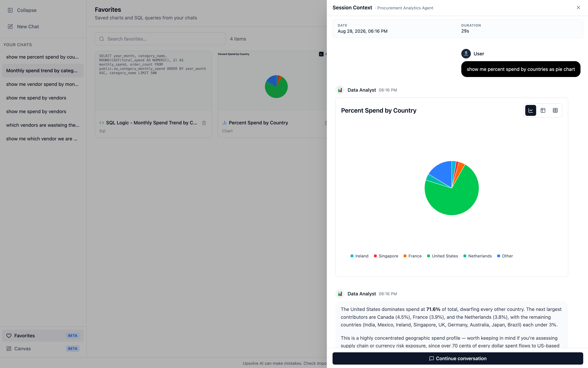588x368 pixels.
Task: Open the SQL Logic - Monthly Spend Trend card title
Action: pos(151,123)
